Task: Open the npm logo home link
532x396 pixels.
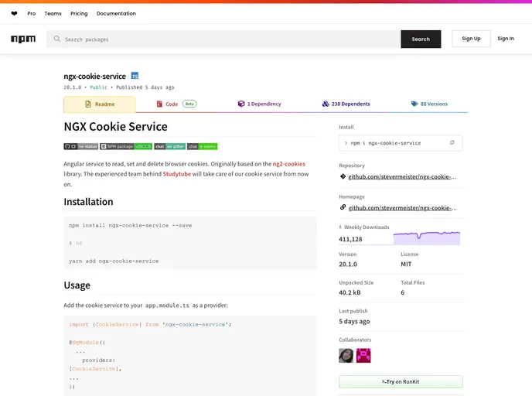Action: [x=23, y=39]
